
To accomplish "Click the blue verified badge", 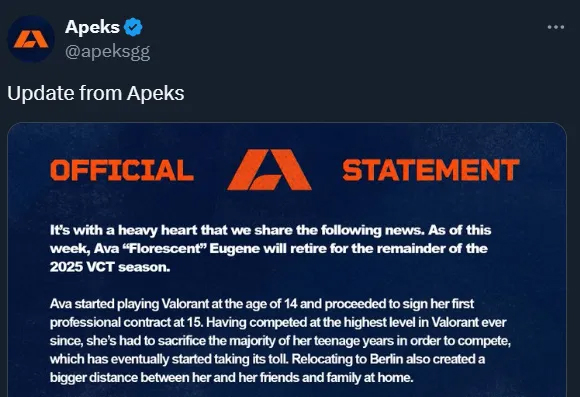I will pyautogui.click(x=133, y=27).
